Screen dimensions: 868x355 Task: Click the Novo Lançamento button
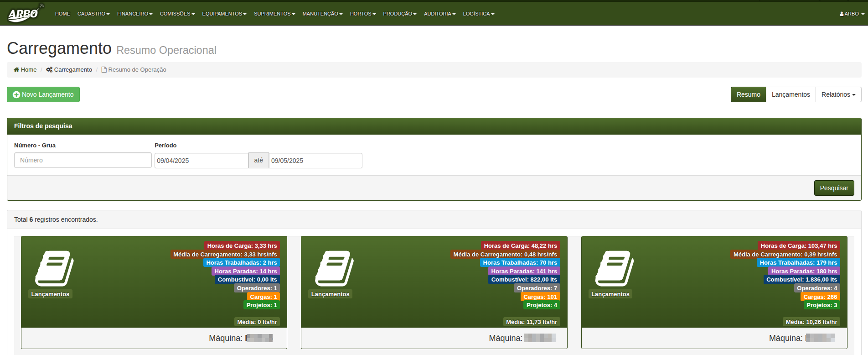pos(43,94)
